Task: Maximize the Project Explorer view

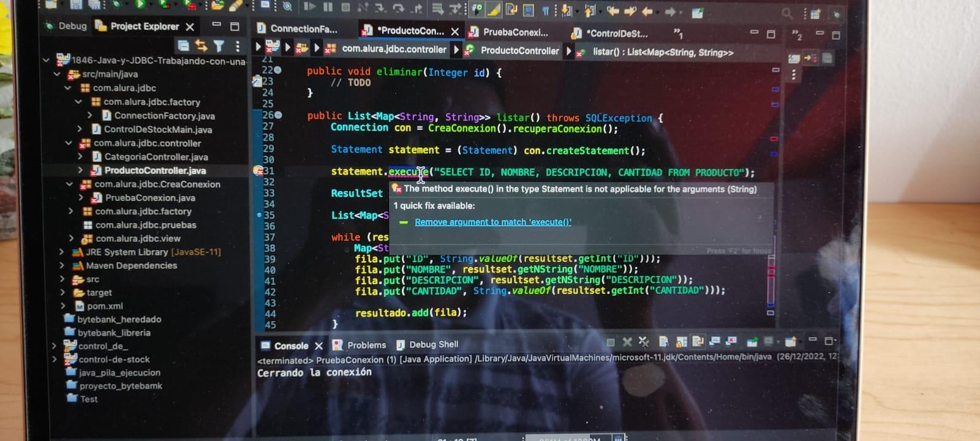Action: (x=235, y=26)
